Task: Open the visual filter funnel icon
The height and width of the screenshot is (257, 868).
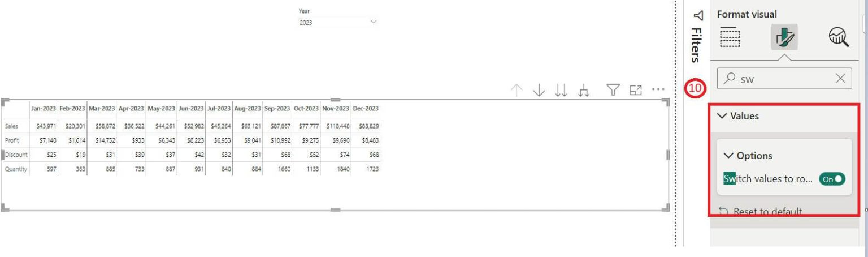Action: click(x=613, y=90)
